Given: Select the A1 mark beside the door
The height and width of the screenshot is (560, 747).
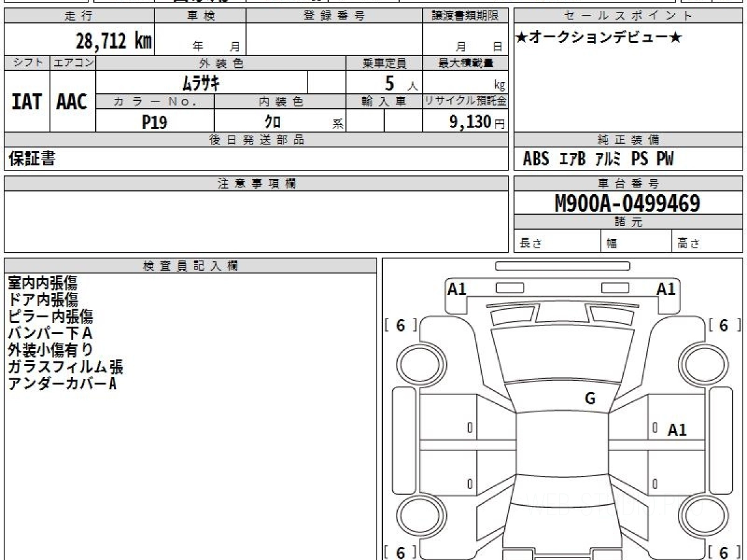Looking at the screenshot, I should point(677,429).
